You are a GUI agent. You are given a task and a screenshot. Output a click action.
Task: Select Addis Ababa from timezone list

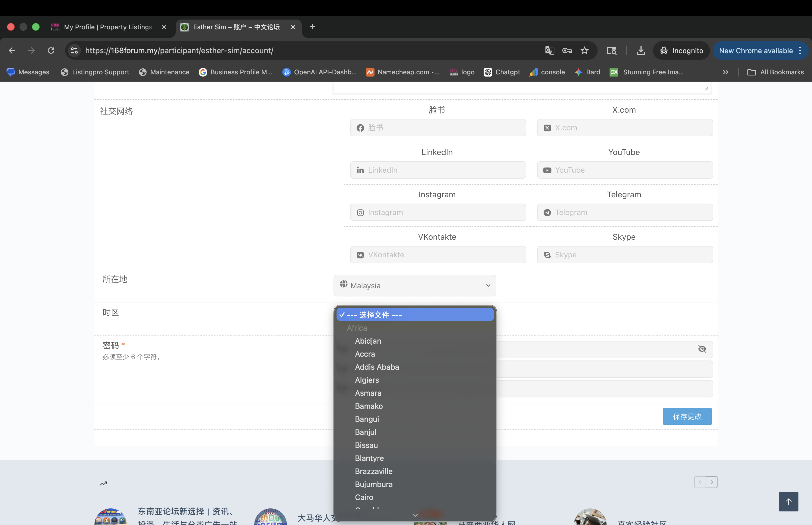pos(377,367)
